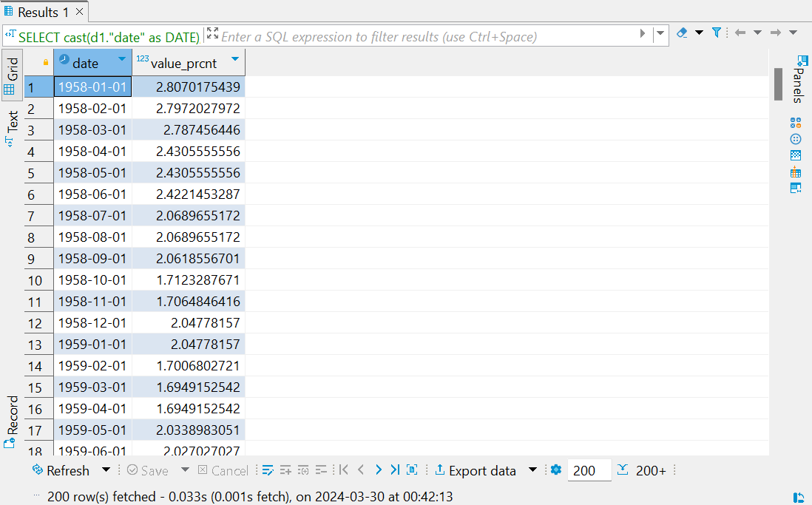Click the SELECT cast query text

click(109, 37)
